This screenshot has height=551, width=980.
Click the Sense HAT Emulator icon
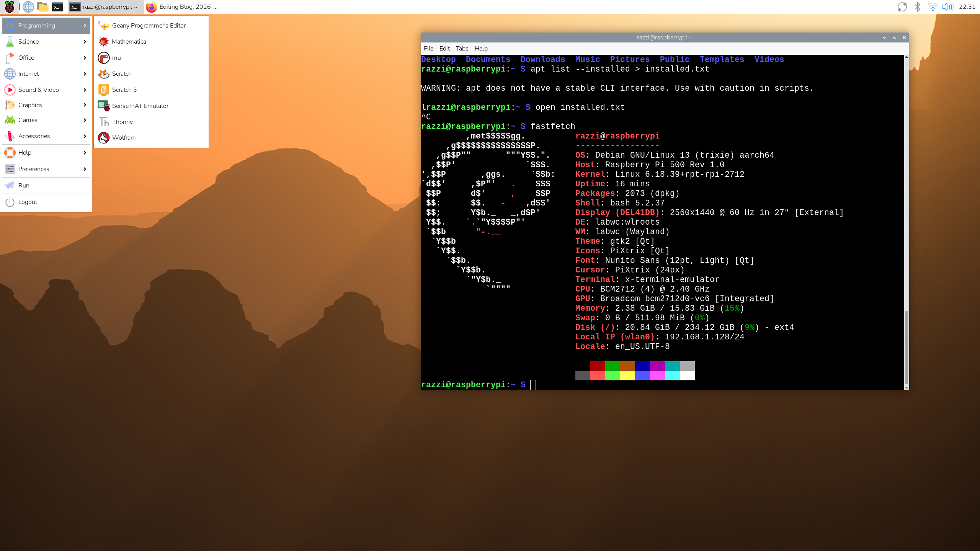point(104,106)
